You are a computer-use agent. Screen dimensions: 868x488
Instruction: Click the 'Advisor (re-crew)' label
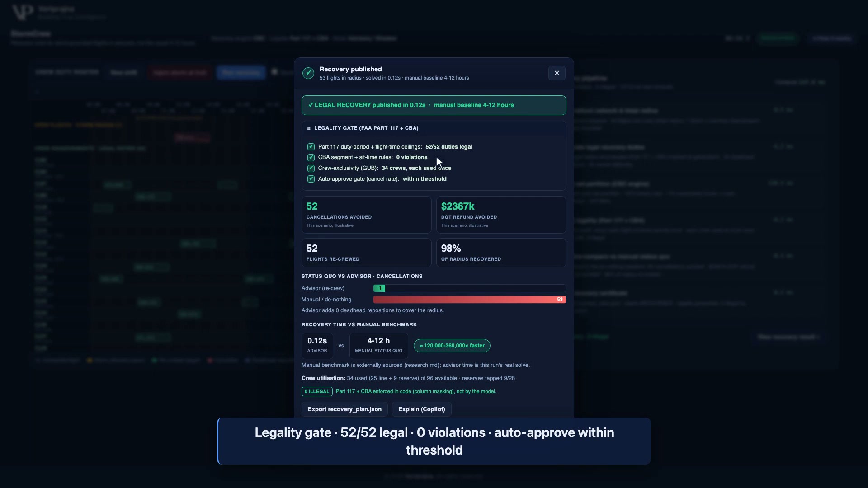click(x=323, y=288)
